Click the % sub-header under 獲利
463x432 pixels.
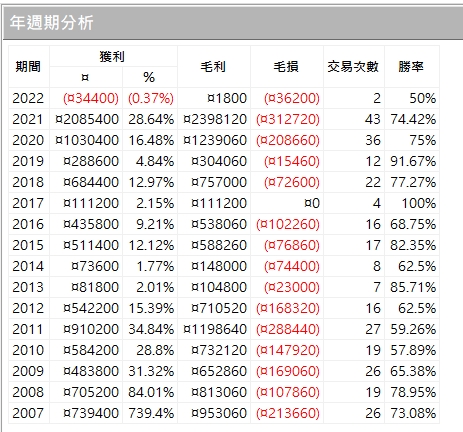pos(150,77)
